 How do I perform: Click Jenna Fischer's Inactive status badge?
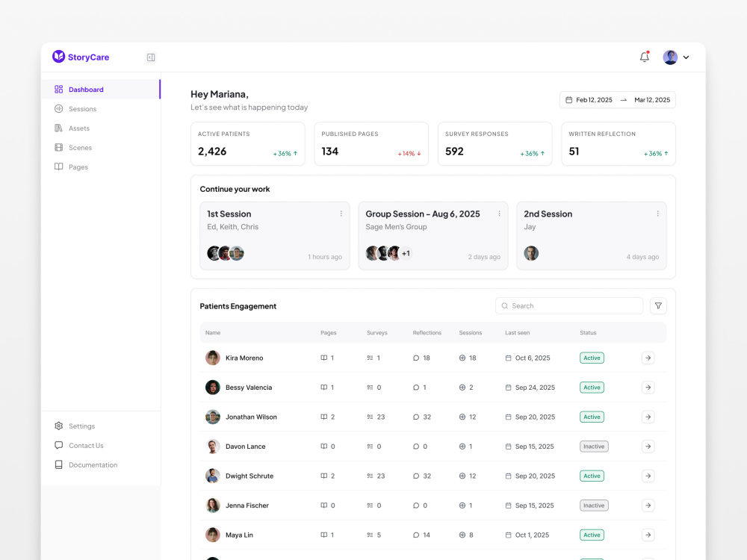click(x=594, y=505)
